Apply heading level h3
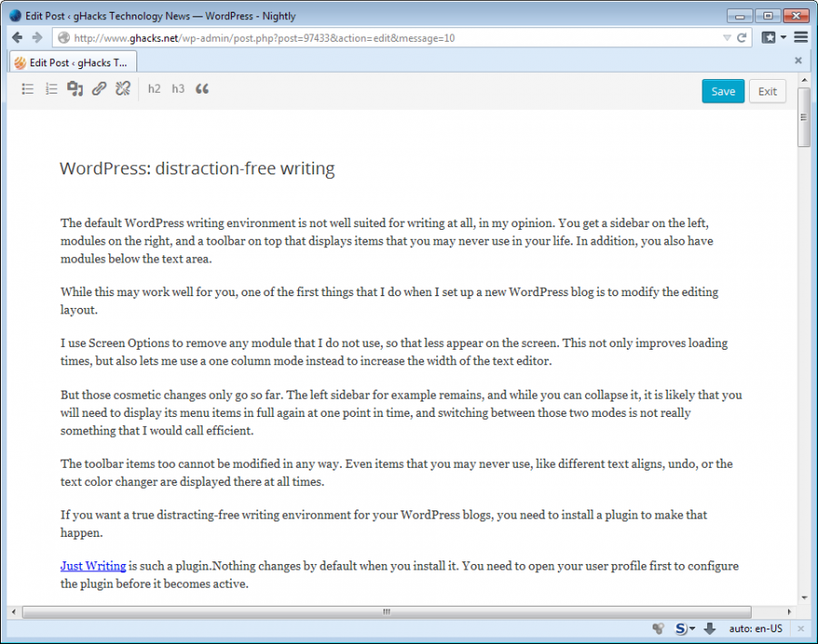This screenshot has height=644, width=818. pyautogui.click(x=178, y=88)
